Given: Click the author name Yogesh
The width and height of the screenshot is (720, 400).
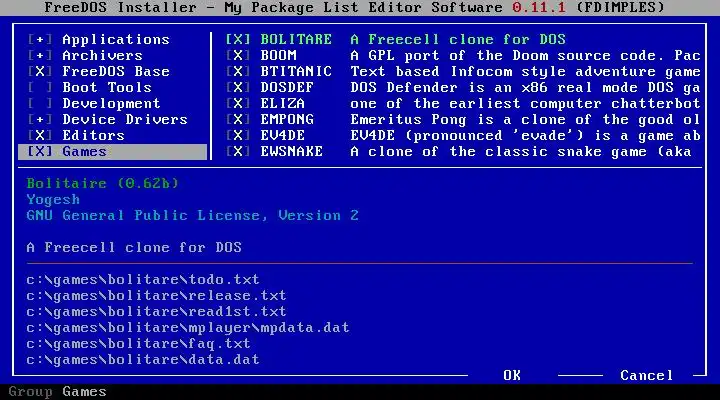Looking at the screenshot, I should (x=53, y=200).
